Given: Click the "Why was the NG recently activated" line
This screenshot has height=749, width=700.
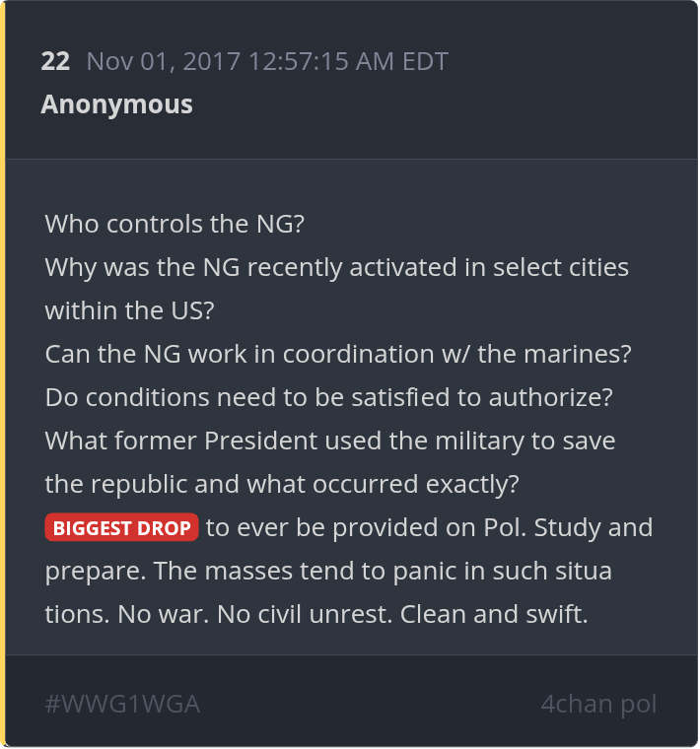Looking at the screenshot, I should (336, 267).
